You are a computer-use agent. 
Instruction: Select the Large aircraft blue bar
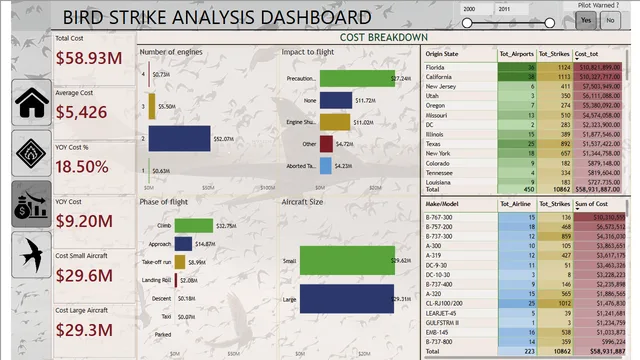pyautogui.click(x=347, y=299)
